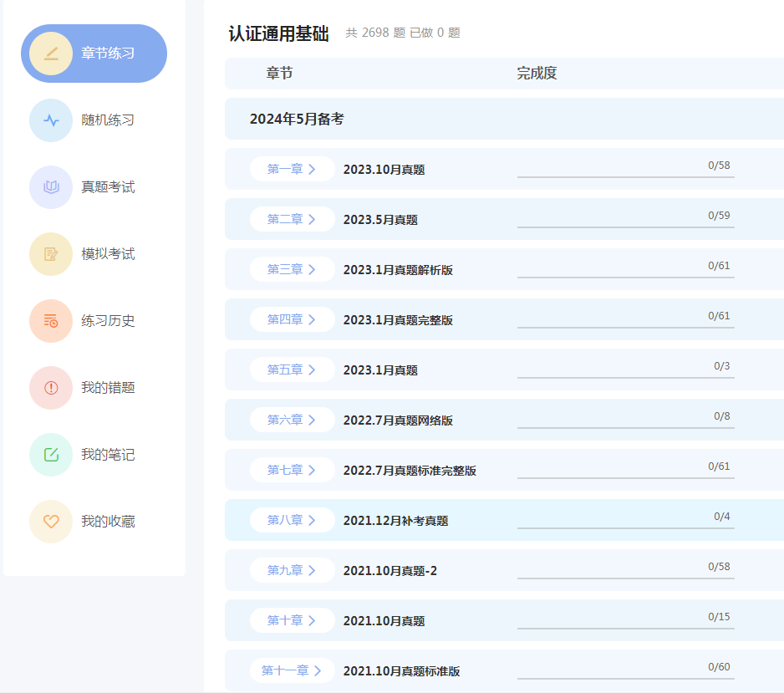Open 2022.7月真题标准完整版 chapter title
The height and width of the screenshot is (693, 784).
click(410, 471)
